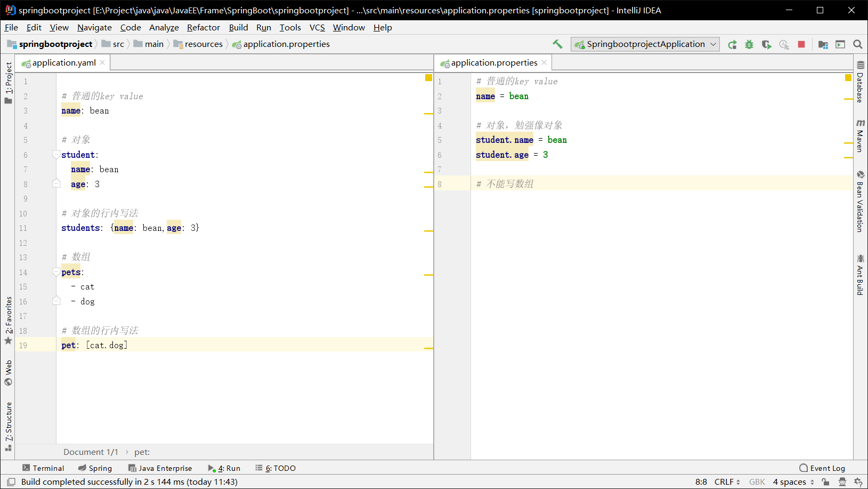
Task: Toggle read-only lock icon in status bar
Action: [x=825, y=482]
